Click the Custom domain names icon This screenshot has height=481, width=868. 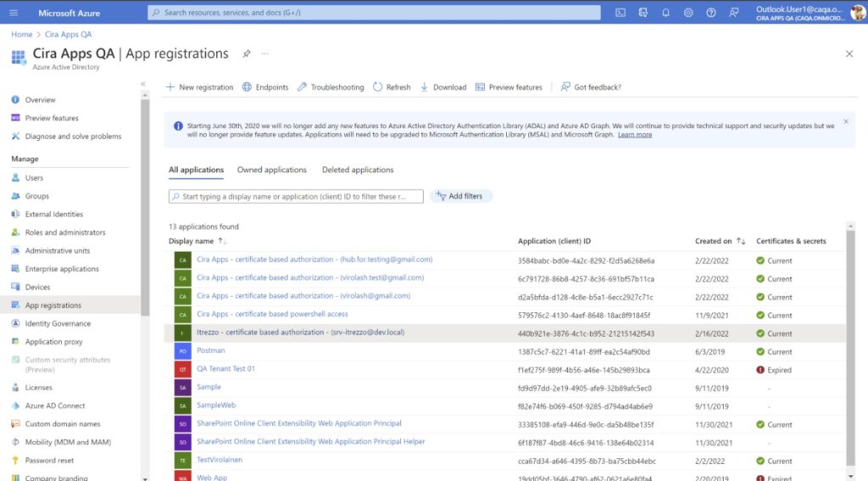(15, 424)
